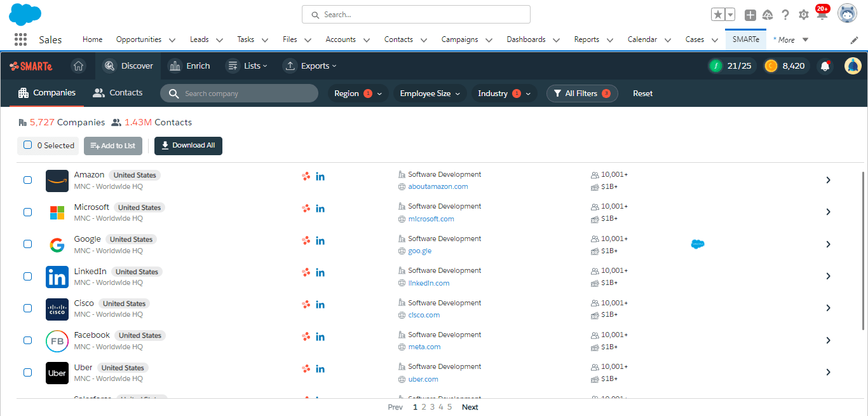Click the Uber company logo
This screenshot has height=416, width=868.
coord(57,373)
